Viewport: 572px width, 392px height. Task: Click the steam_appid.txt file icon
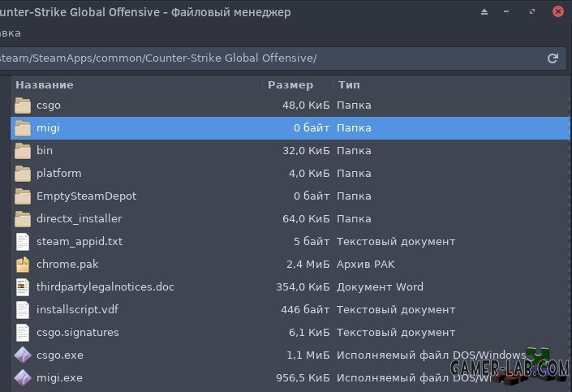point(23,242)
